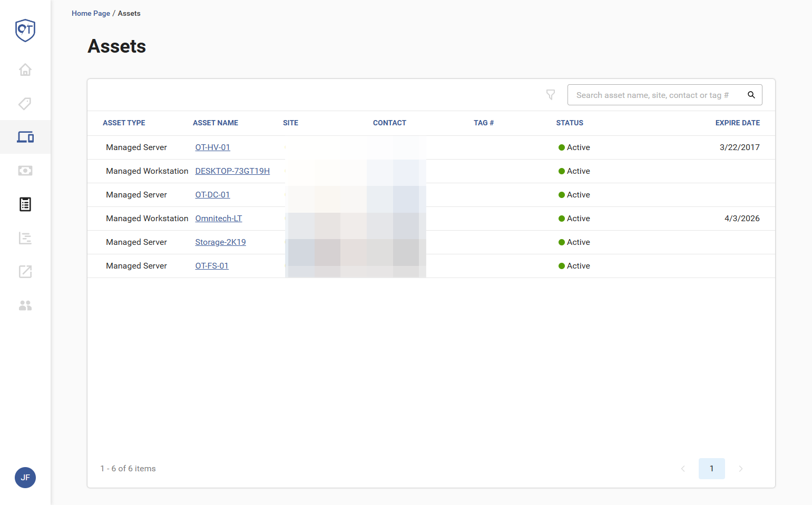Click the 4/3/2026 expire date cell
812x505 pixels.
pyautogui.click(x=742, y=219)
